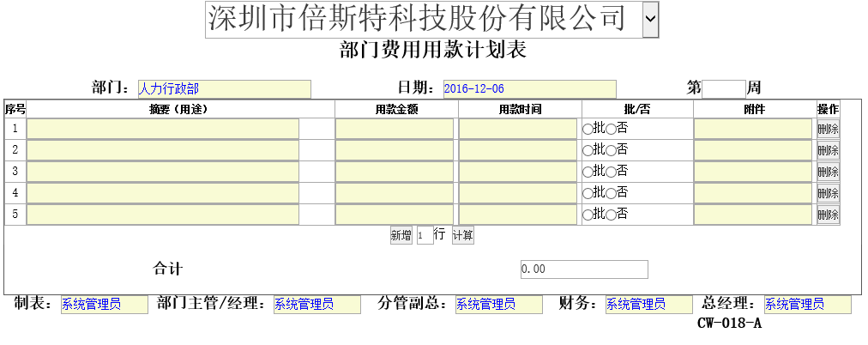Click the 部门 input field
Screen dimensions: 868x345
(224, 89)
